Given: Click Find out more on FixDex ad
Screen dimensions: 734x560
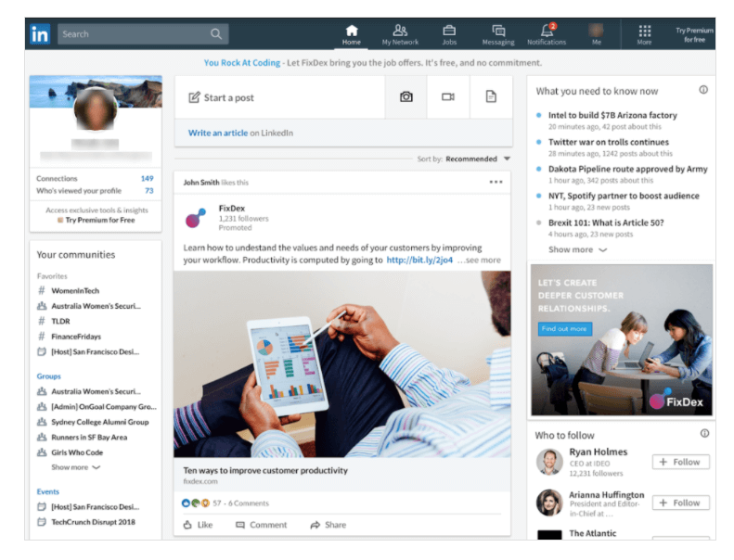Looking at the screenshot, I should (x=564, y=329).
